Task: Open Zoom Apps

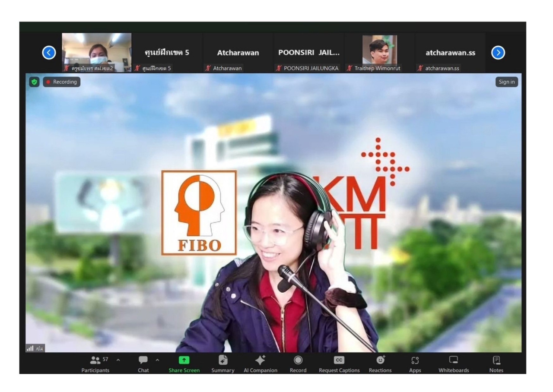Action: 415,364
